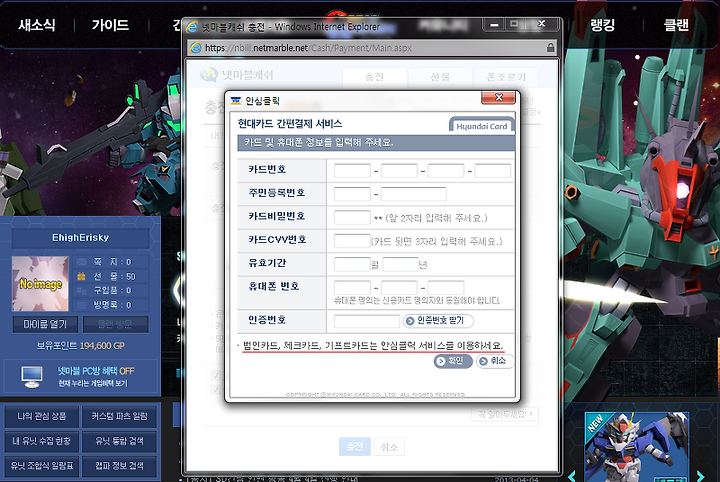Click the 방명록 guestbook icon

[x=81, y=305]
